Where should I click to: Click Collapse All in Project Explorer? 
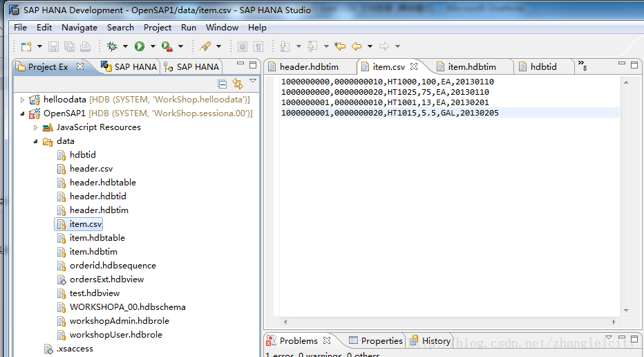pos(222,84)
